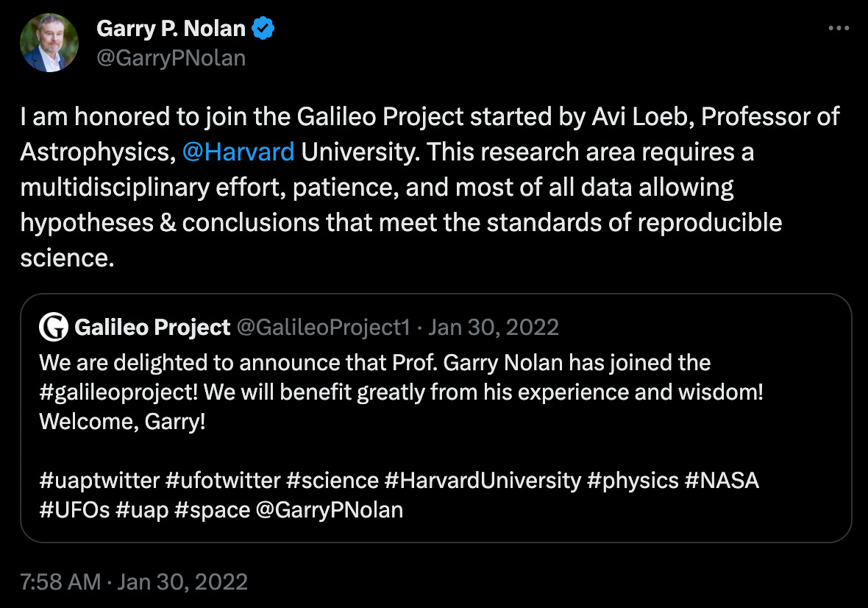Open the Galileo Project logo avatar
Screen dimensions: 868x608
point(53,327)
